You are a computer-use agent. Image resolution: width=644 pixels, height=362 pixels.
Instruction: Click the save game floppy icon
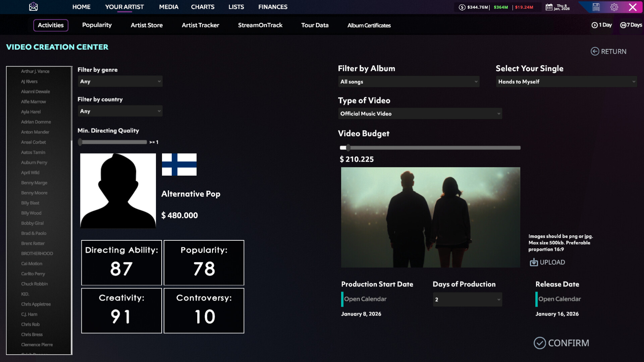click(x=596, y=7)
